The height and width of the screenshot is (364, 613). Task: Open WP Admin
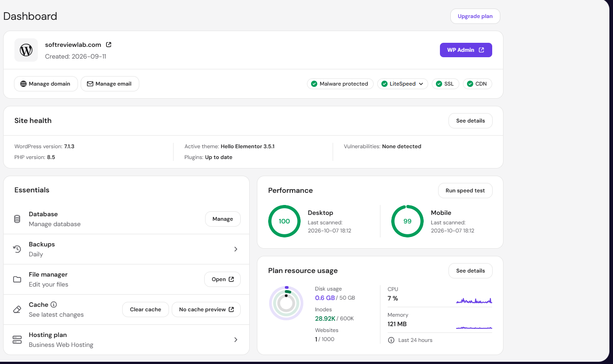pos(466,50)
